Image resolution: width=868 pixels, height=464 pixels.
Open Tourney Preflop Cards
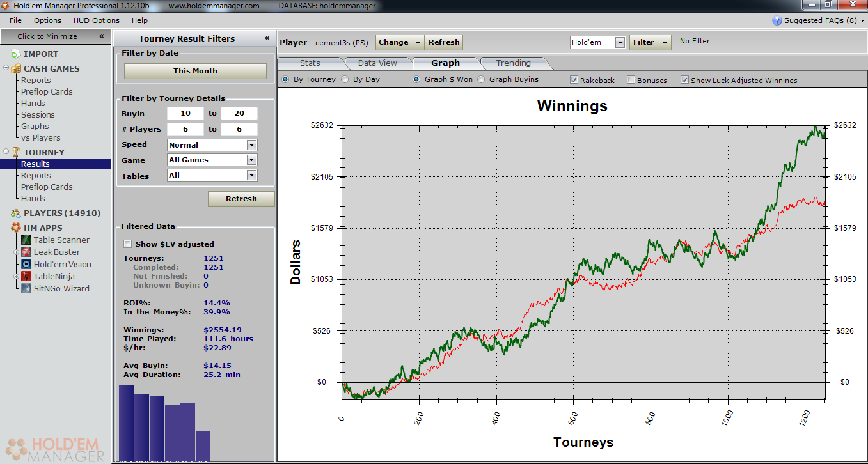pyautogui.click(x=47, y=187)
